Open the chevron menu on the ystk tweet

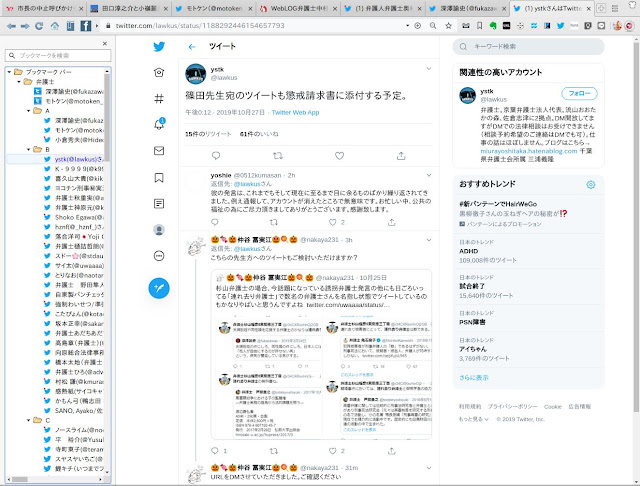(429, 69)
